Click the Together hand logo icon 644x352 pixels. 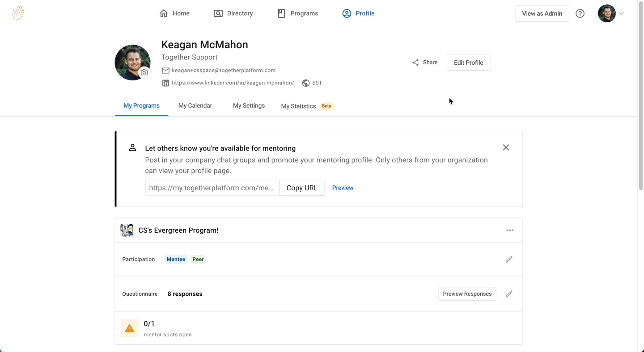coord(18,13)
